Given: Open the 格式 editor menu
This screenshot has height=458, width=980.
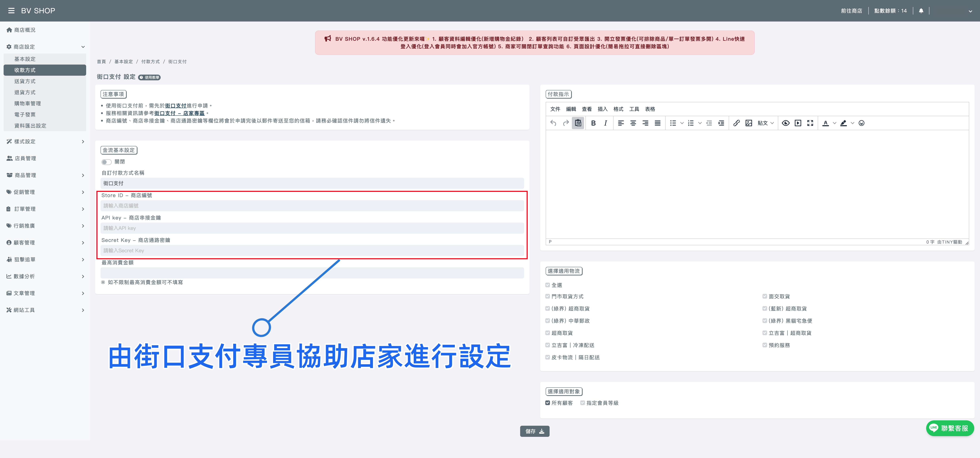Looking at the screenshot, I should (618, 109).
